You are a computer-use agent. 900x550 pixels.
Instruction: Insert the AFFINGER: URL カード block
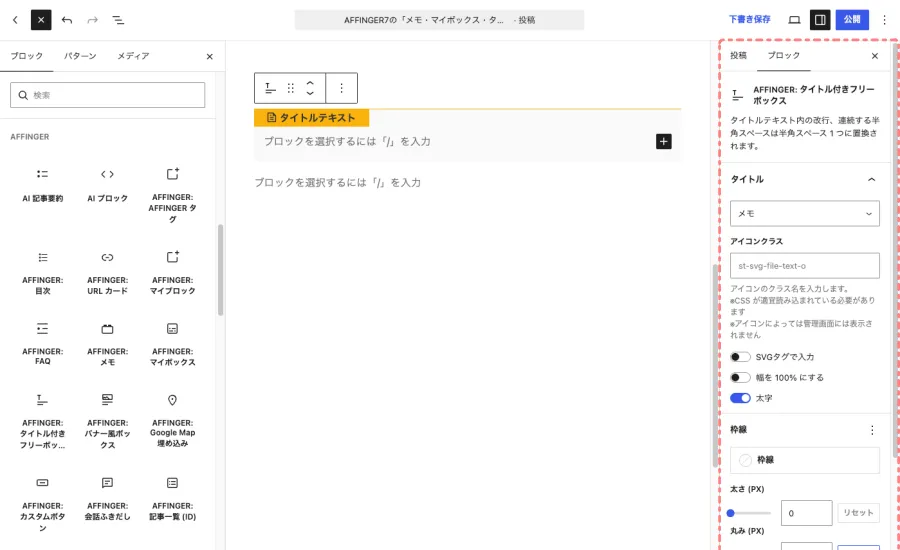[107, 273]
